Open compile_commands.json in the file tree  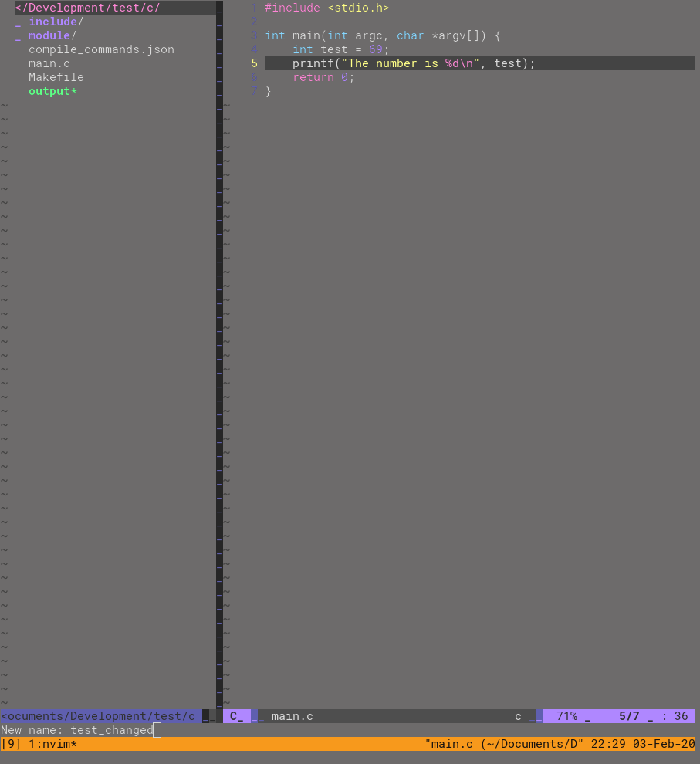point(101,49)
